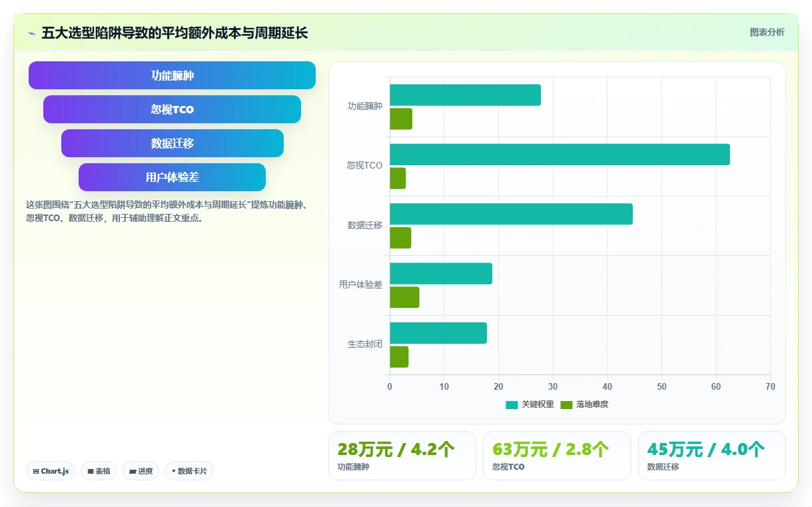This screenshot has height=507, width=812.
Task: Click the green 落地难度 bar for 功能臃肿
Action: tap(401, 119)
